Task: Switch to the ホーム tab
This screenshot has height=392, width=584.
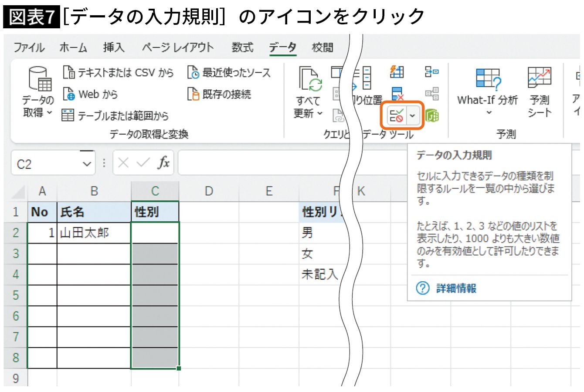Action: coord(73,47)
